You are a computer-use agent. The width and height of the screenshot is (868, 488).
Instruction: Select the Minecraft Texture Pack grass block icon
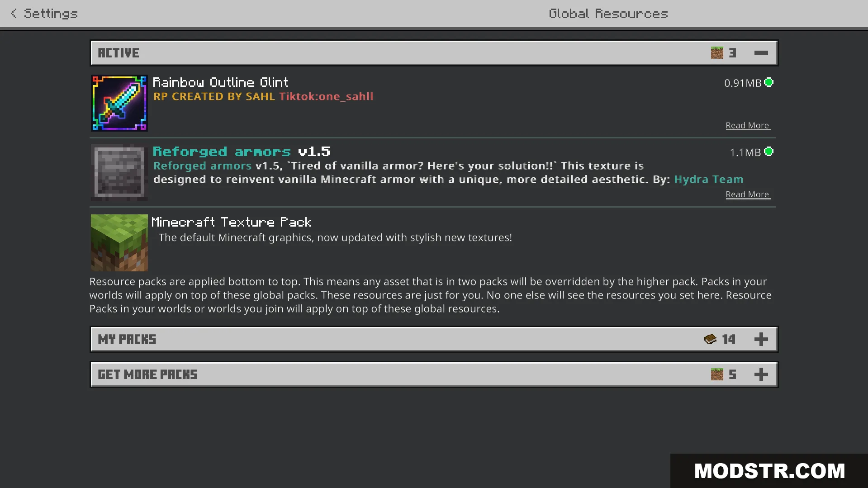point(119,243)
